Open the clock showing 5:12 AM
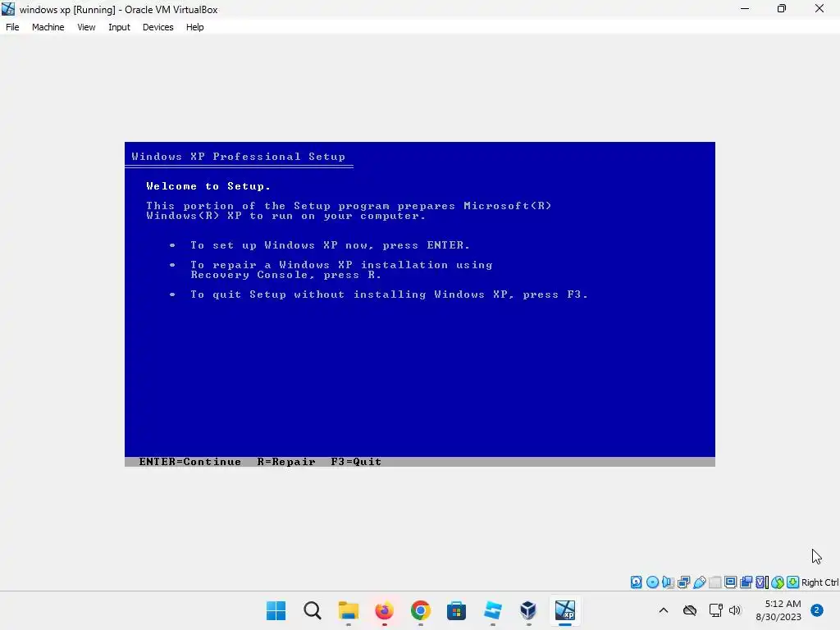This screenshot has width=840, height=630. click(x=778, y=610)
